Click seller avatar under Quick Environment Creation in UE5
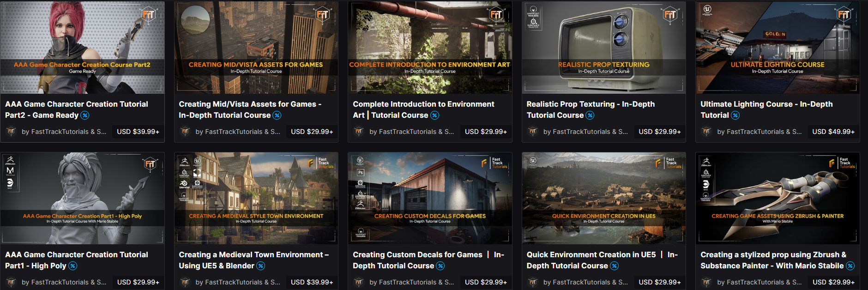Viewport: 868px width, 290px height. (533, 282)
